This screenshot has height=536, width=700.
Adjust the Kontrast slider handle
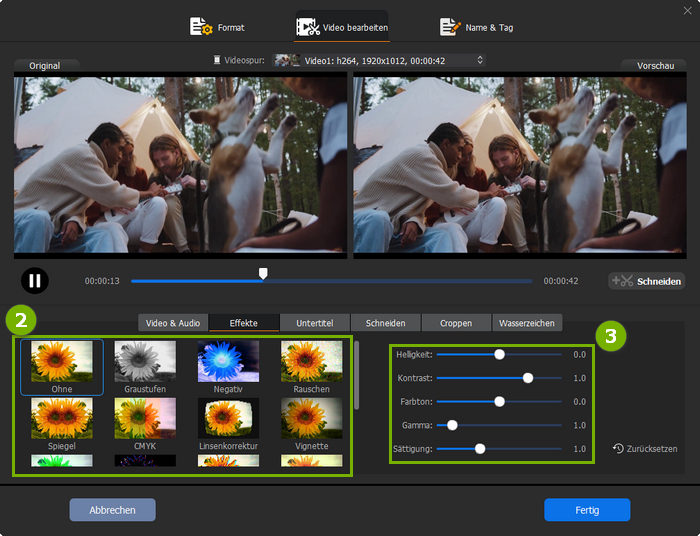(528, 378)
